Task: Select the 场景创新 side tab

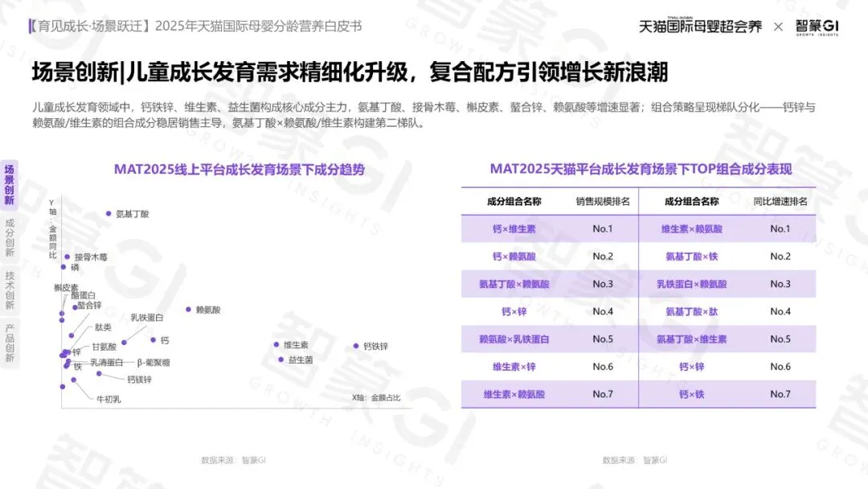Action: point(10,184)
